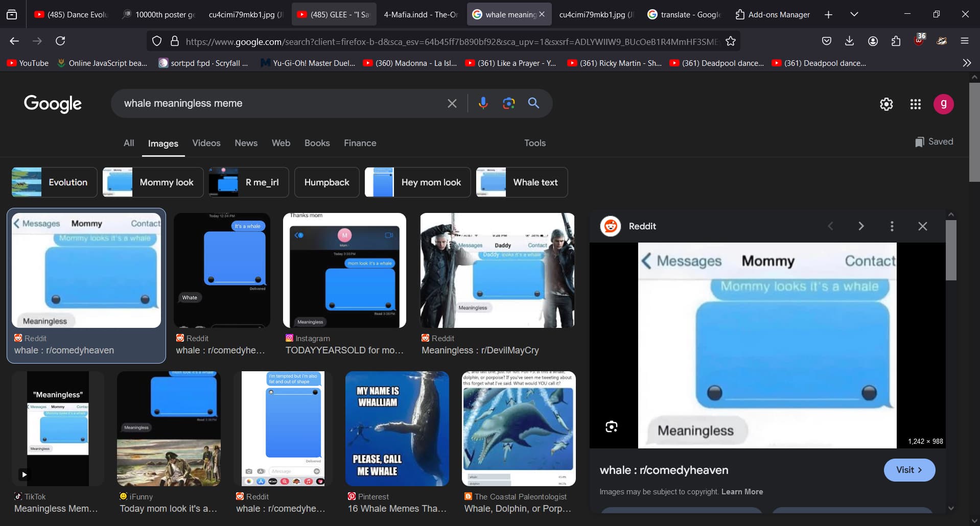Open the Pinterest Whalliam meme thumbnail
This screenshot has height=526, width=980.
pyautogui.click(x=397, y=428)
